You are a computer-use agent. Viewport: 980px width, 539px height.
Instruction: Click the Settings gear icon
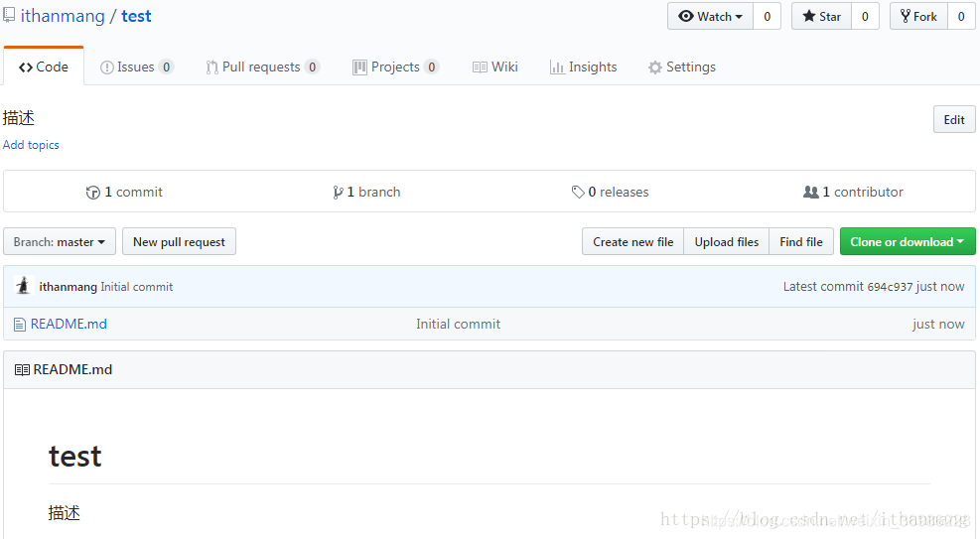click(654, 67)
